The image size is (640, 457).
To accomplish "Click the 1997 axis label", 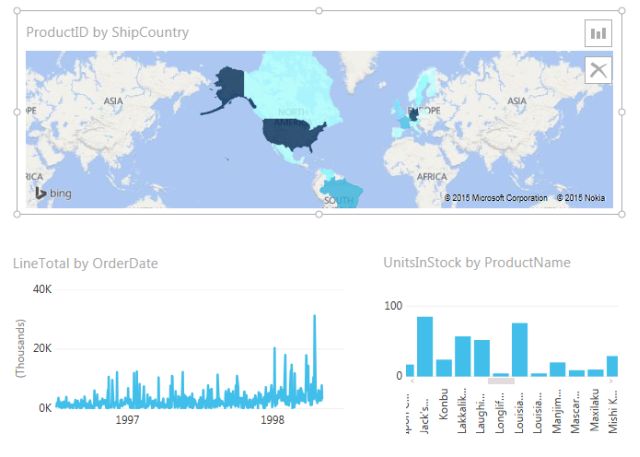I will (127, 421).
